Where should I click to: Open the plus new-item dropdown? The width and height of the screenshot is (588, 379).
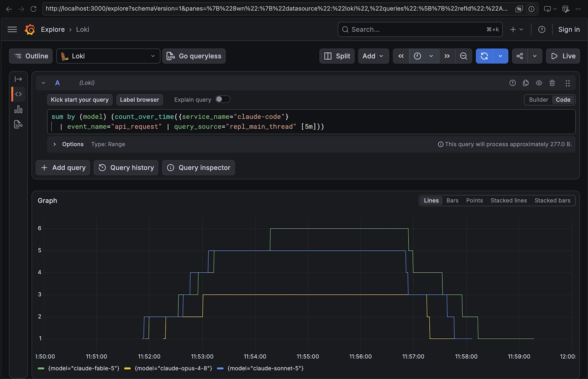[x=517, y=29]
